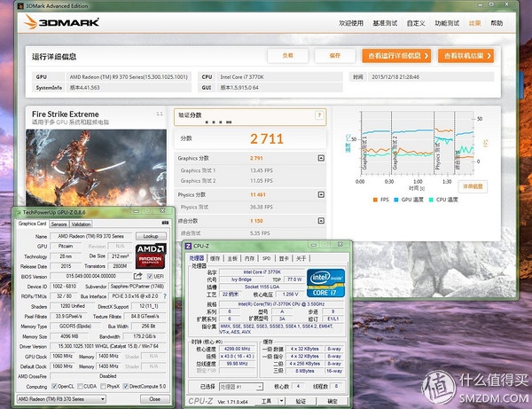Click the GPU-Z BIOS share export icon
This screenshot has height=409, width=532.
point(137,276)
